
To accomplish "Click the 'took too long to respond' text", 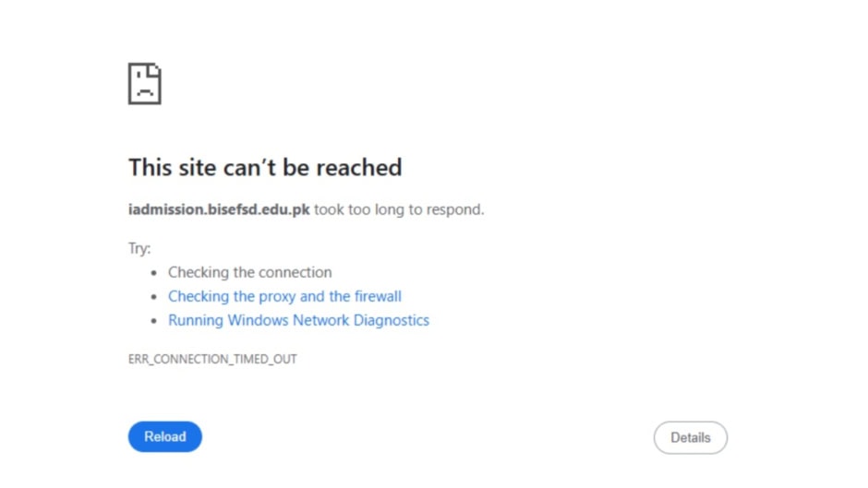I will click(x=399, y=209).
